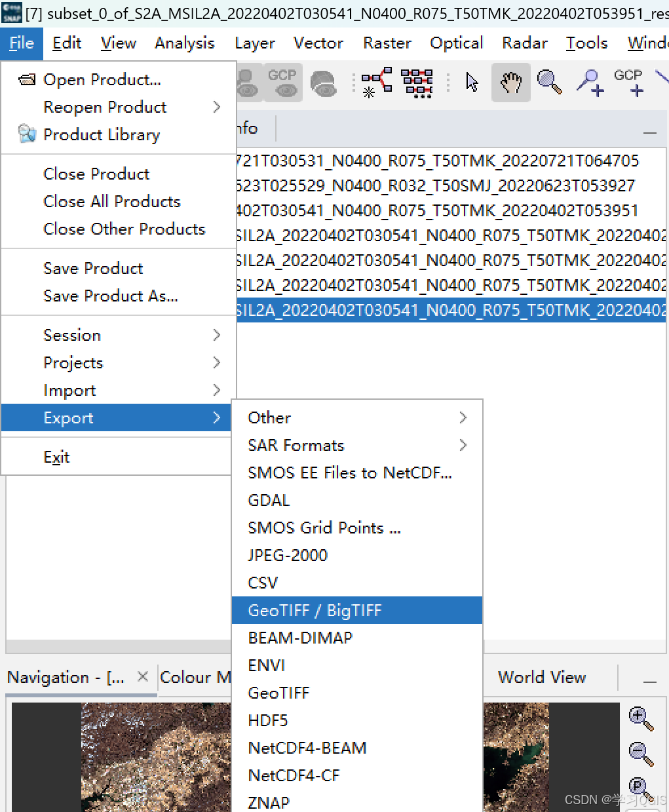Open the Optical menu
This screenshot has height=812, width=669.
[x=457, y=43]
